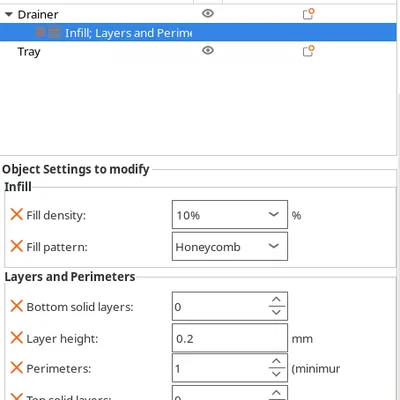Click the infill icon beside the settings row

(x=41, y=32)
